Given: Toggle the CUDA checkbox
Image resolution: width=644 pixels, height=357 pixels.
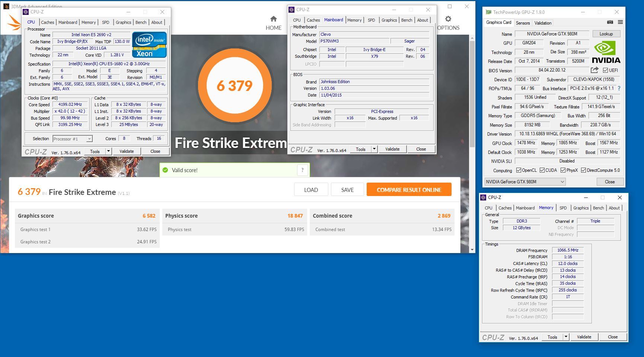Looking at the screenshot, I should (x=542, y=170).
